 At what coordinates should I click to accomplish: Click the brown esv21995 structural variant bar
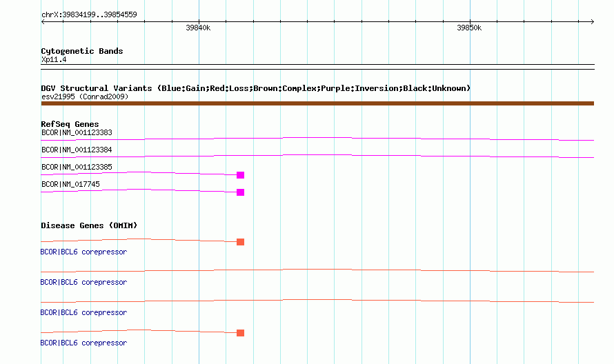click(317, 103)
